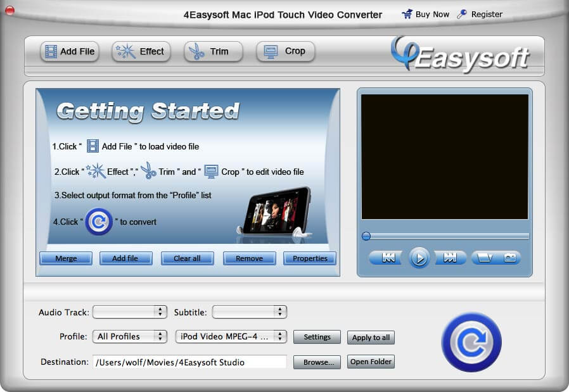
Task: Click the Register key icon
Action: pyautogui.click(x=461, y=13)
